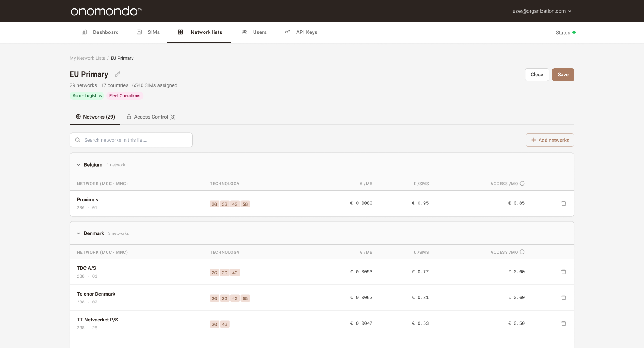Save the EU Primary network list

[563, 74]
